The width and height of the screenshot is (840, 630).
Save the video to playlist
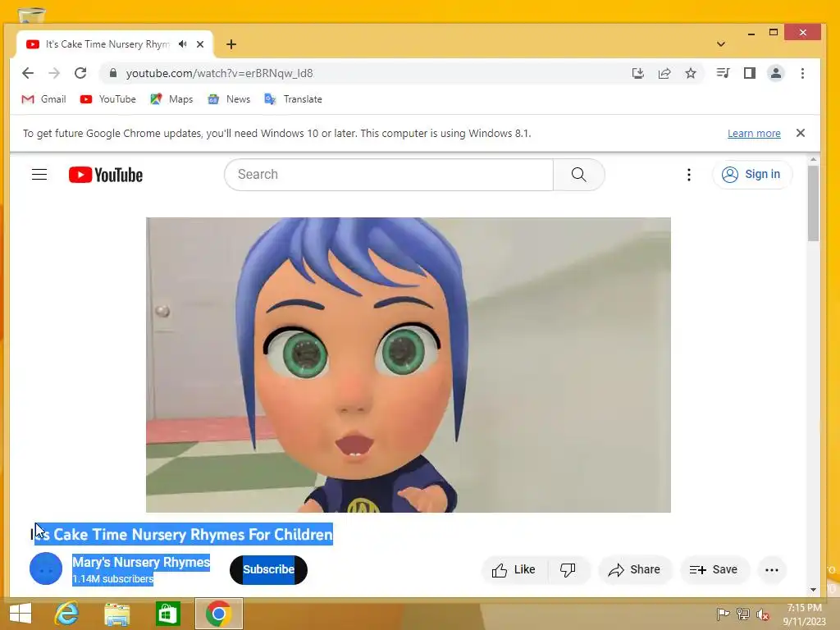[x=714, y=569]
